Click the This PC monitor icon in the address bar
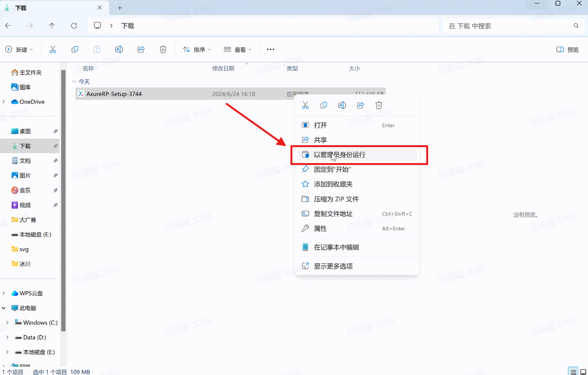The width and height of the screenshot is (588, 375). 97,26
